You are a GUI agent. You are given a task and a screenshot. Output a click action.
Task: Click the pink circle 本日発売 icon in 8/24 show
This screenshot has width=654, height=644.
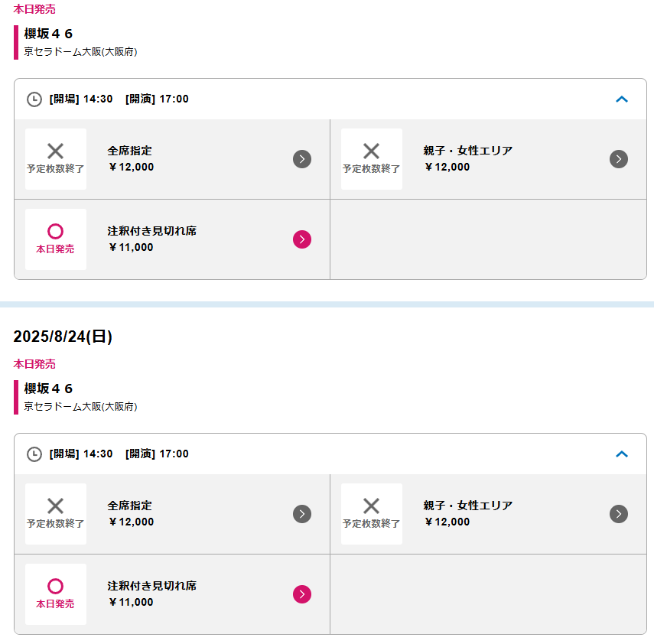(x=56, y=594)
